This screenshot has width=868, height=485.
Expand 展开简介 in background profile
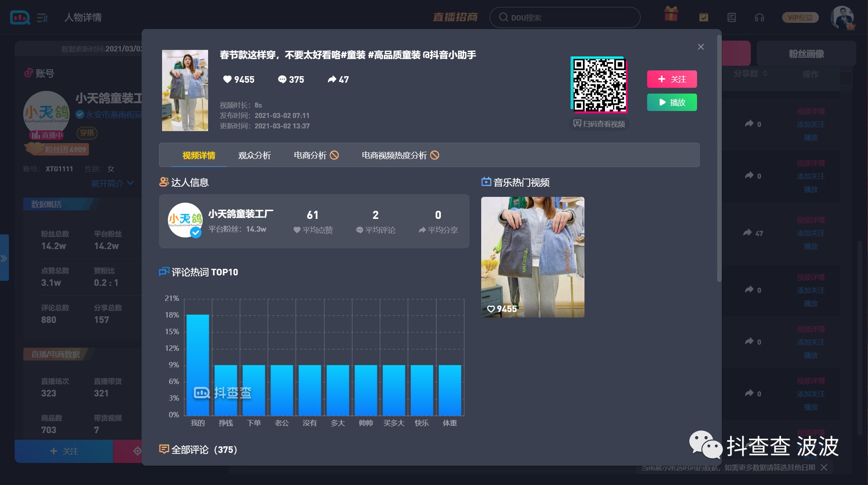[112, 183]
